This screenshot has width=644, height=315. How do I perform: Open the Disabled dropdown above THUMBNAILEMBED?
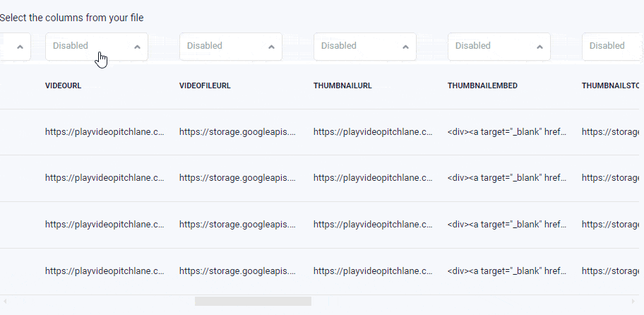pos(499,47)
